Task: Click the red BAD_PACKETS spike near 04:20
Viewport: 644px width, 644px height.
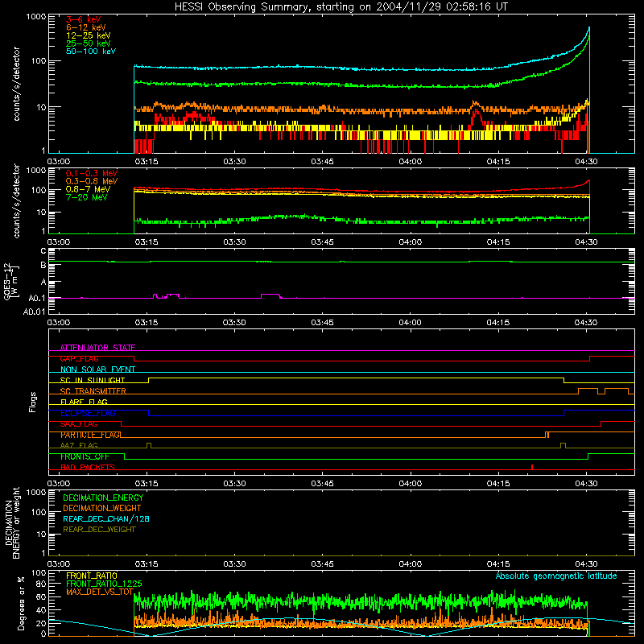Action: [532, 467]
